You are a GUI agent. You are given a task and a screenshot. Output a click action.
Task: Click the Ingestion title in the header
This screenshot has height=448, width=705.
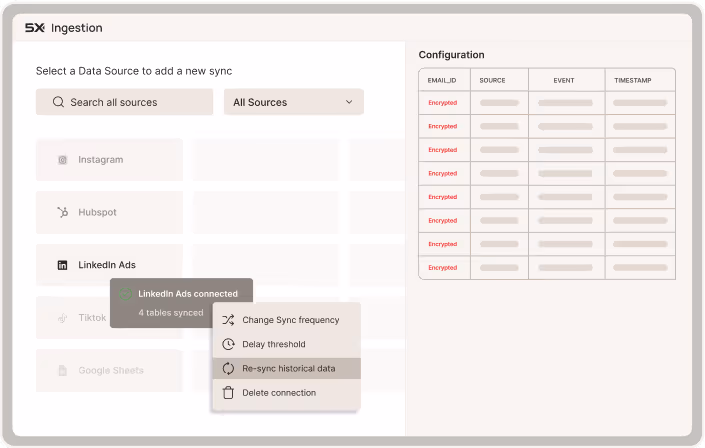[77, 28]
